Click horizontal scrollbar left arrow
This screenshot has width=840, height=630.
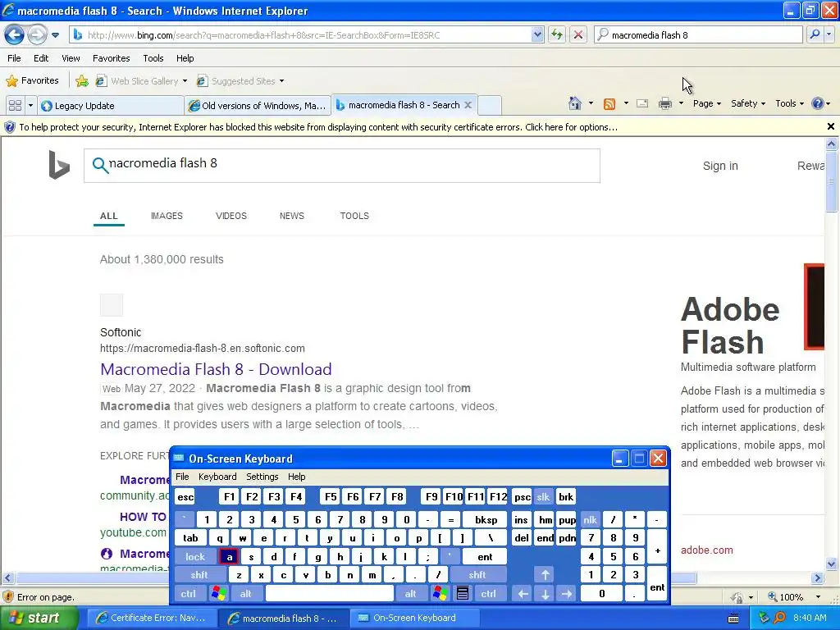(x=7, y=578)
